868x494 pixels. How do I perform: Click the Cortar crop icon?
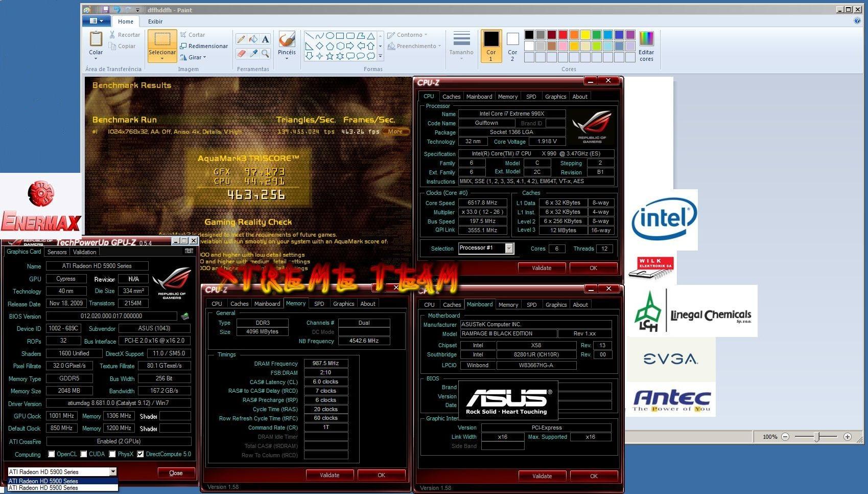[x=183, y=35]
